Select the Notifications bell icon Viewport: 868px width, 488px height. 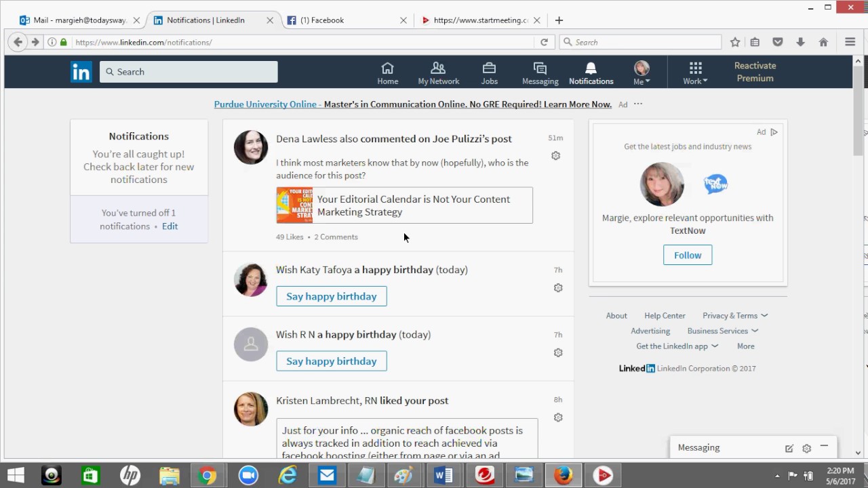591,73
